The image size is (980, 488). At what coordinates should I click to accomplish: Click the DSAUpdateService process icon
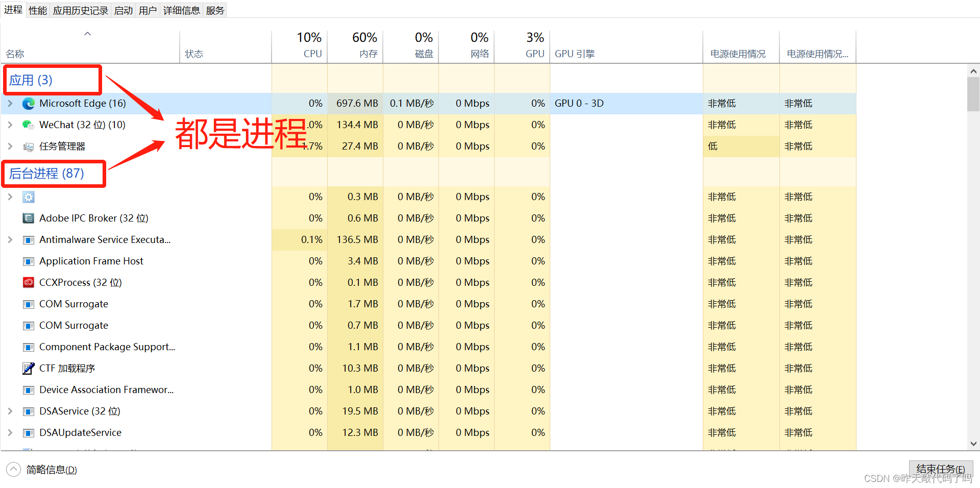coord(29,432)
